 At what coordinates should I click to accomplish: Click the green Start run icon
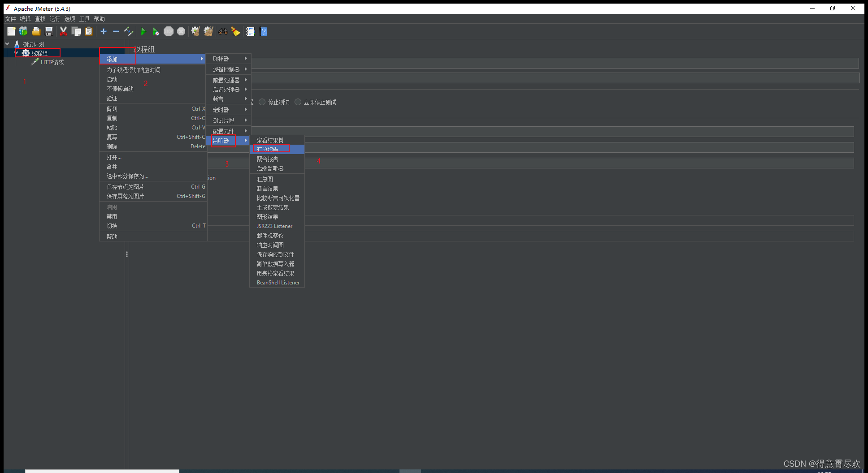point(143,31)
